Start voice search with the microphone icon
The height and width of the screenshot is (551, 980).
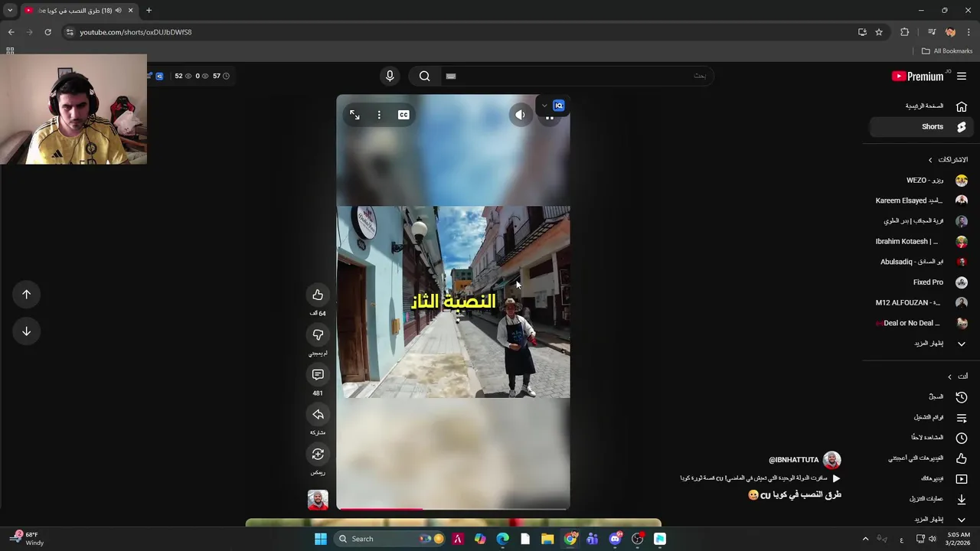click(x=390, y=76)
